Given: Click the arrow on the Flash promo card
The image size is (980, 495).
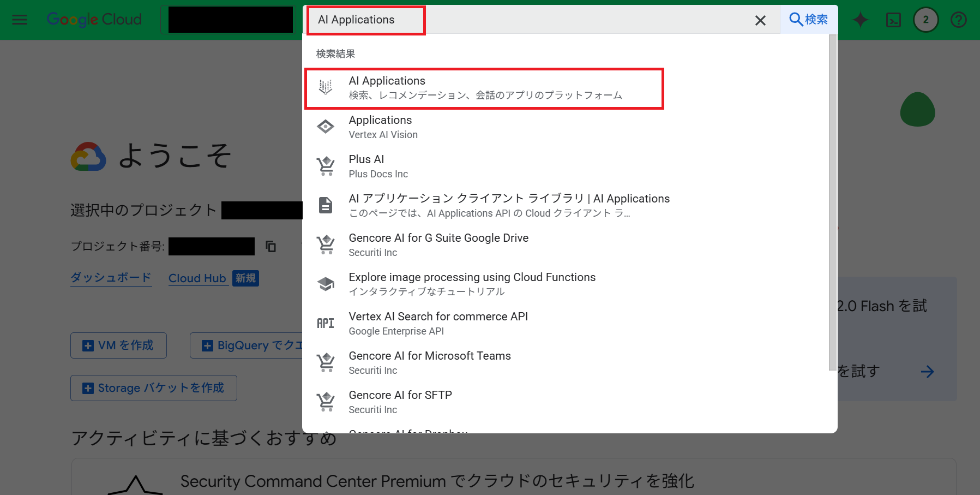Looking at the screenshot, I should click(x=928, y=372).
